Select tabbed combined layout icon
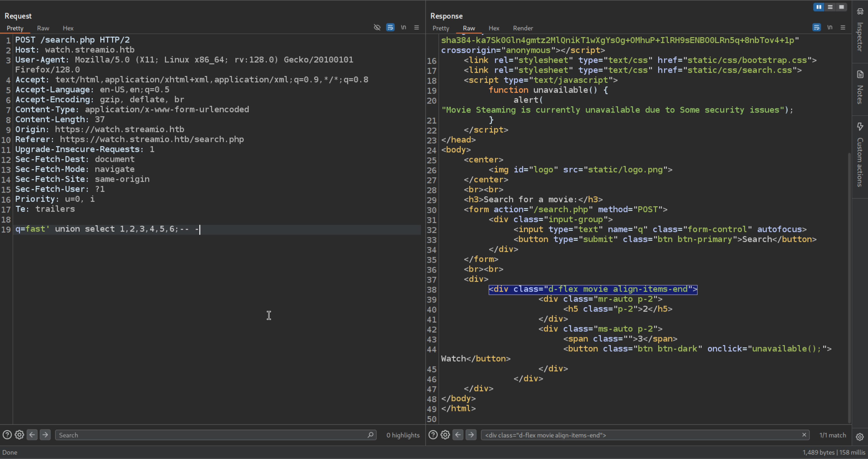This screenshot has height=459, width=868. click(x=841, y=7)
